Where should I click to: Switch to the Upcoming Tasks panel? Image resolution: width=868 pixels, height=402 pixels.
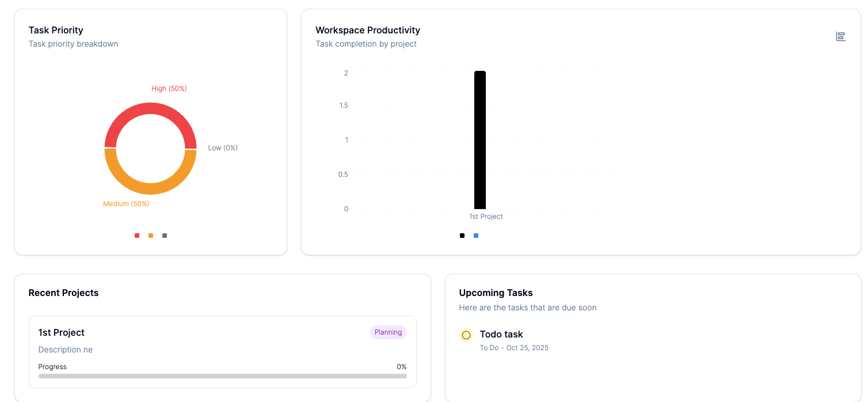[x=496, y=293]
